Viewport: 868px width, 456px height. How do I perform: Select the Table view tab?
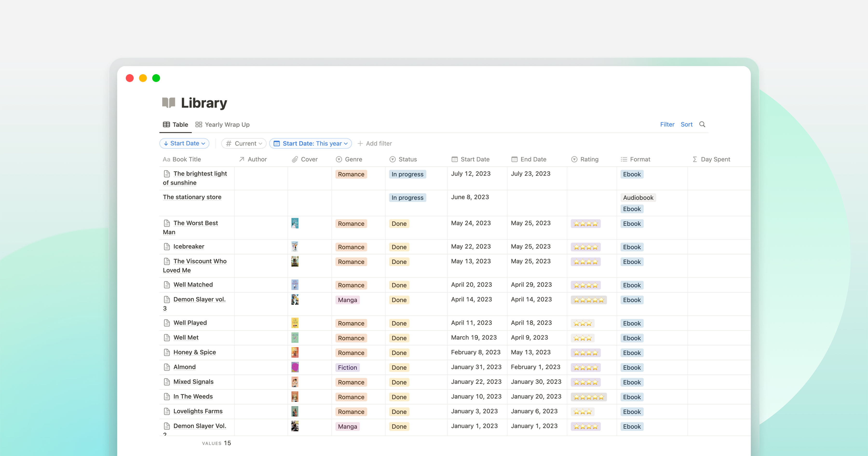176,124
